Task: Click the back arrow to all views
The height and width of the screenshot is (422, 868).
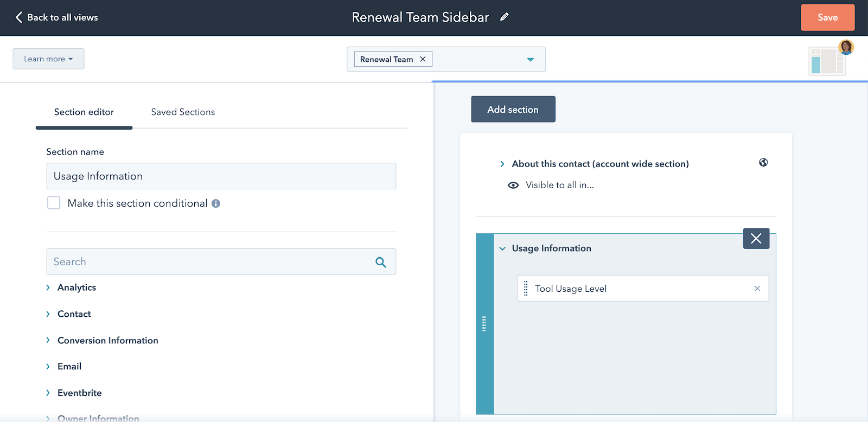Action: [x=19, y=17]
